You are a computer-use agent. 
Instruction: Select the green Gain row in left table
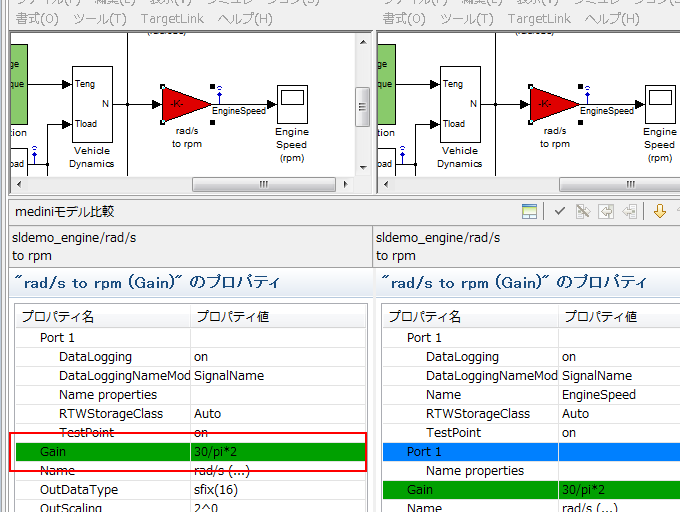[x=190, y=452]
